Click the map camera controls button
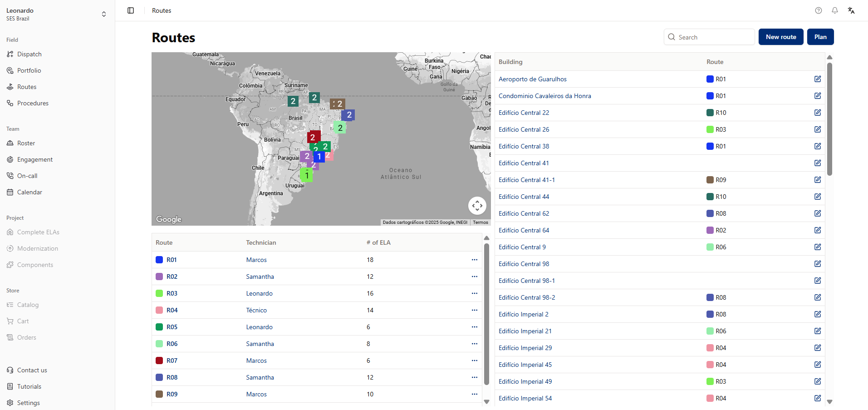 [x=477, y=206]
